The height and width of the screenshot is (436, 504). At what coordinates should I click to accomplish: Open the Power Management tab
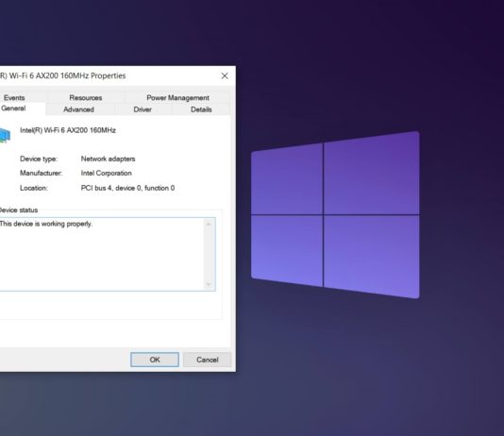pyautogui.click(x=177, y=97)
